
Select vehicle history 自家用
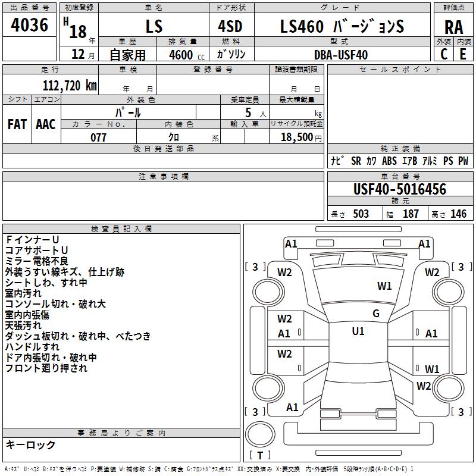[127, 55]
